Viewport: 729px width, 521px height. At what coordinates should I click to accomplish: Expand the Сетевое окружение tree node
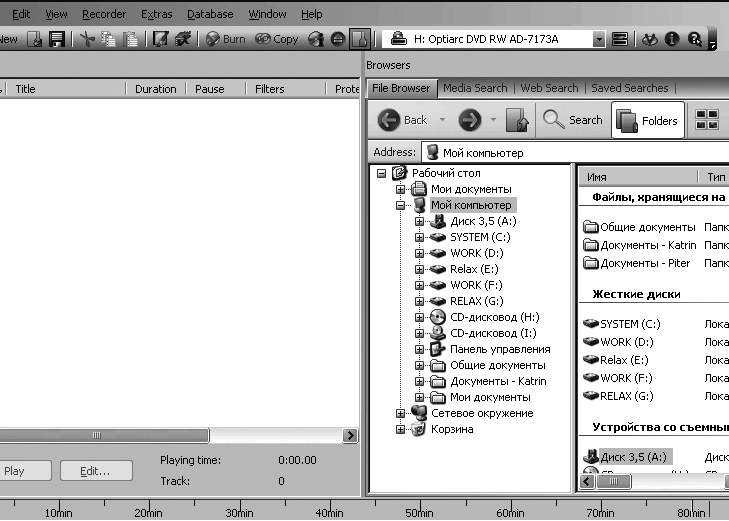401,413
